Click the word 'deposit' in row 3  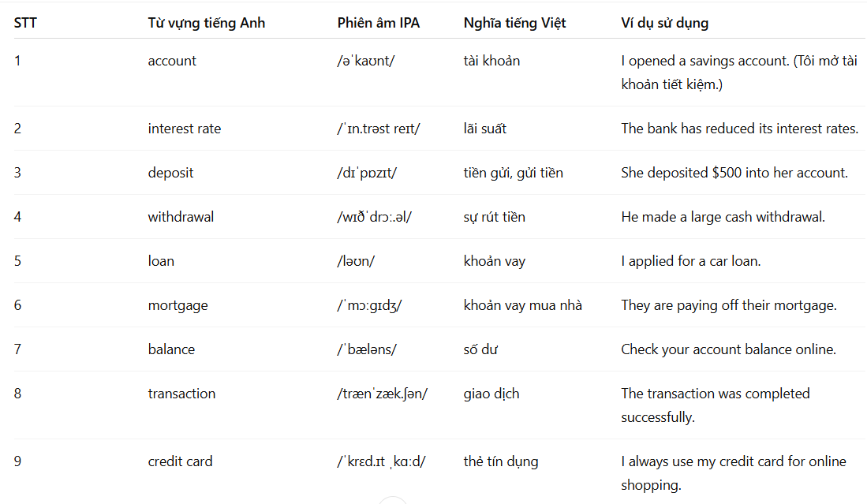[170, 173]
